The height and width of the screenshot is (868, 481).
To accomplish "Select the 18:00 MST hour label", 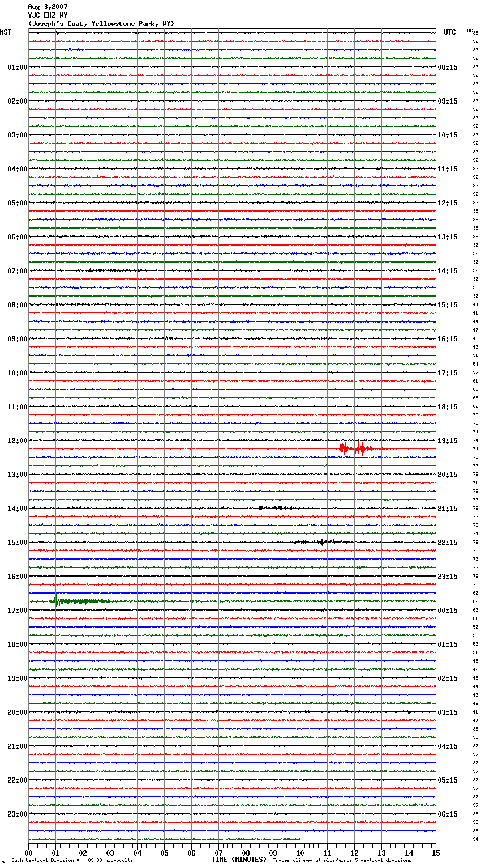I will [18, 644].
